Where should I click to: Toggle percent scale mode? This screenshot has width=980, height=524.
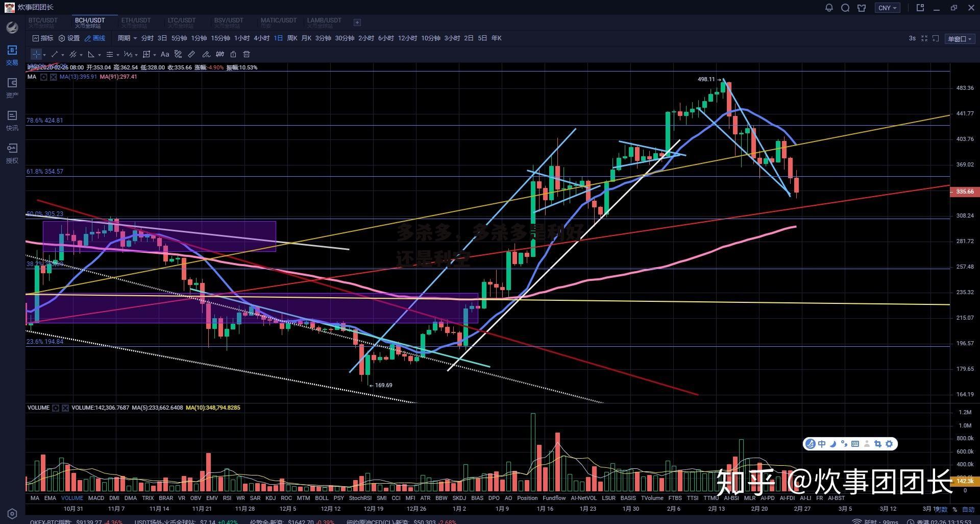pos(954,509)
